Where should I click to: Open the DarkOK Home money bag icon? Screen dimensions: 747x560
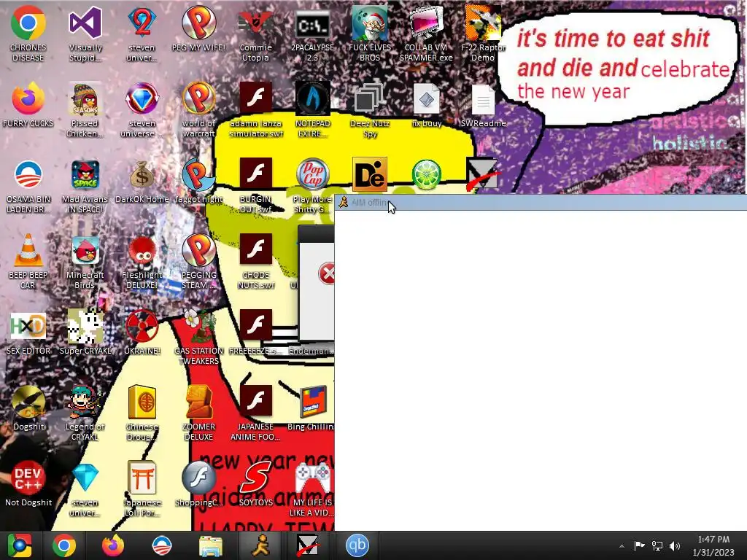[142, 175]
